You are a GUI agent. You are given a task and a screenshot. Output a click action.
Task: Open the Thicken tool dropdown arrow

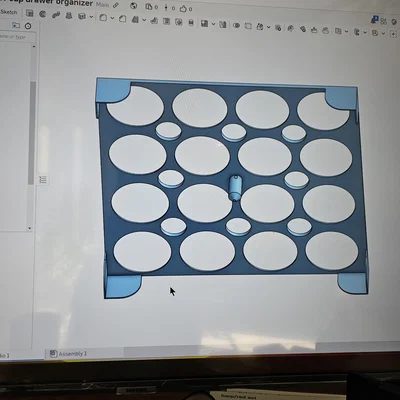point(91,17)
